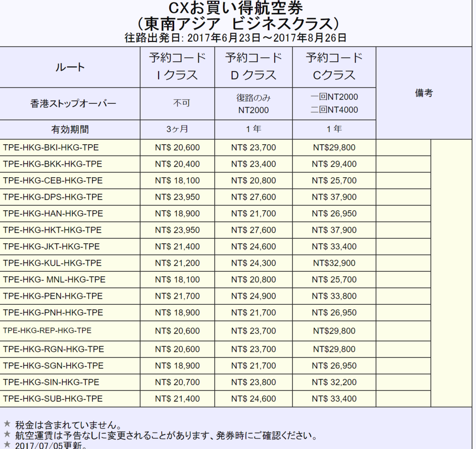476x449 pixels.
Task: Click the route 'TPE-HKG-HAN-HKG-TPE'
Action: [x=53, y=214]
